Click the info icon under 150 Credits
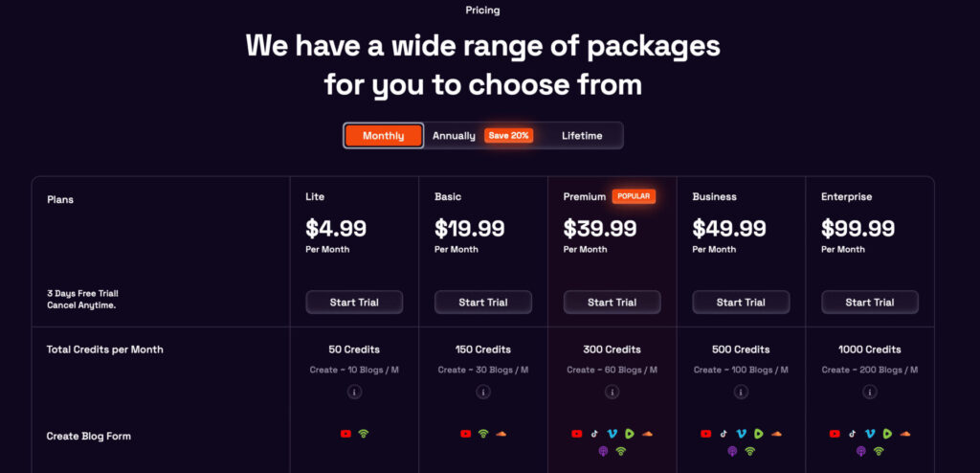Image resolution: width=980 pixels, height=473 pixels. pyautogui.click(x=483, y=392)
